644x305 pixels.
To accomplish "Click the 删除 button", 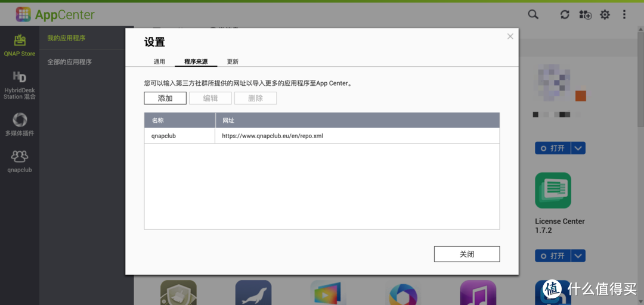I will point(255,98).
